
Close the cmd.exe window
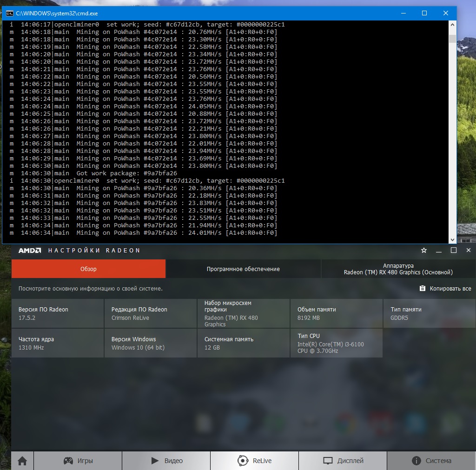(x=446, y=13)
